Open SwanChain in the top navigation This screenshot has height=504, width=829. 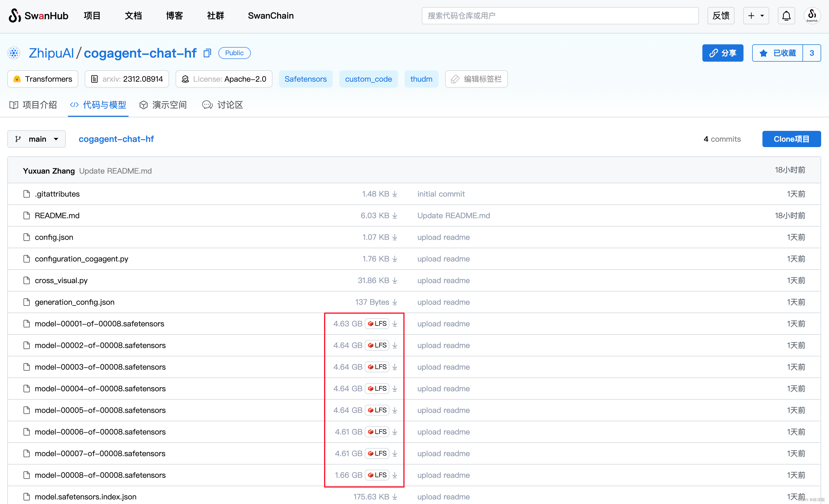click(271, 15)
